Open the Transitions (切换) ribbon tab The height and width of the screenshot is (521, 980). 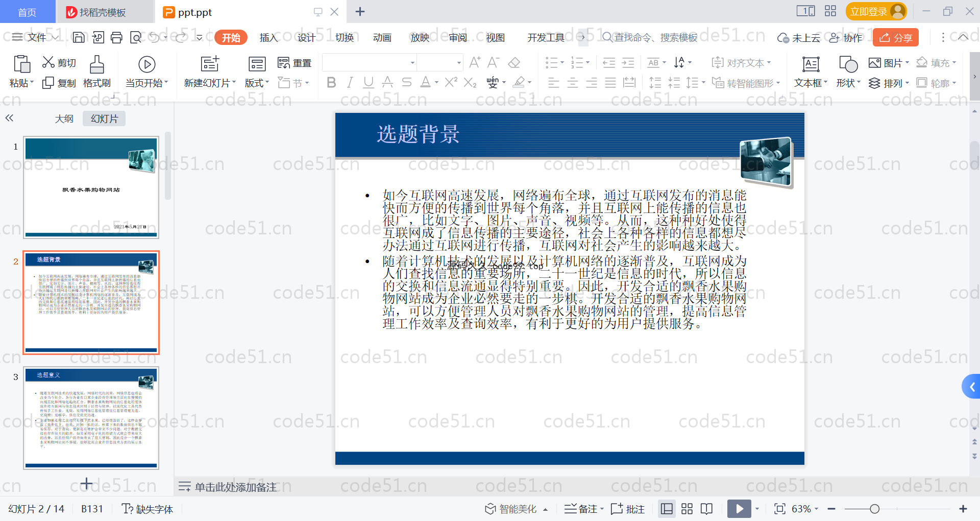click(x=345, y=37)
